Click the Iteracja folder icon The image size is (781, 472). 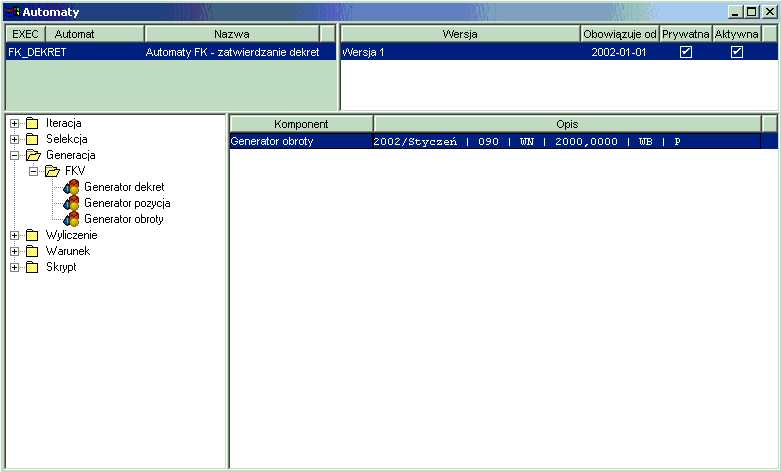coord(32,123)
